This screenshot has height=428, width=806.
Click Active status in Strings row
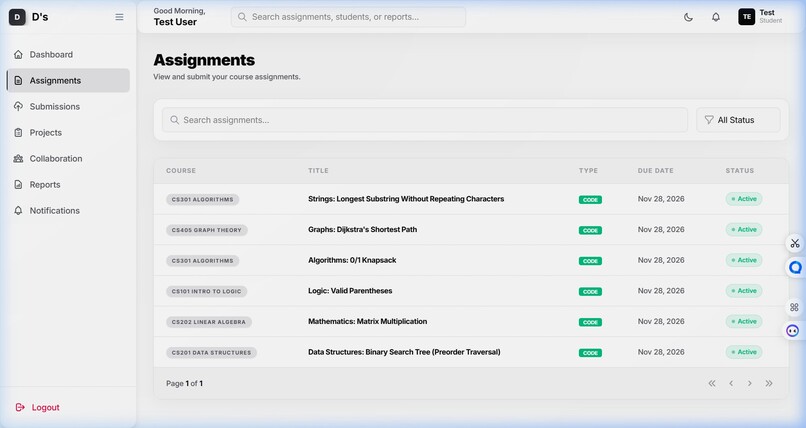click(744, 199)
